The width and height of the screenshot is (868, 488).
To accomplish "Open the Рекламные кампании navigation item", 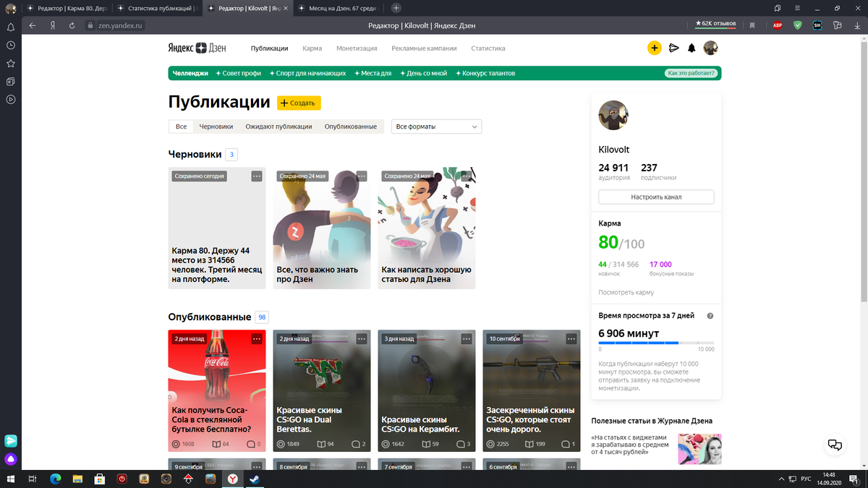I will (424, 48).
